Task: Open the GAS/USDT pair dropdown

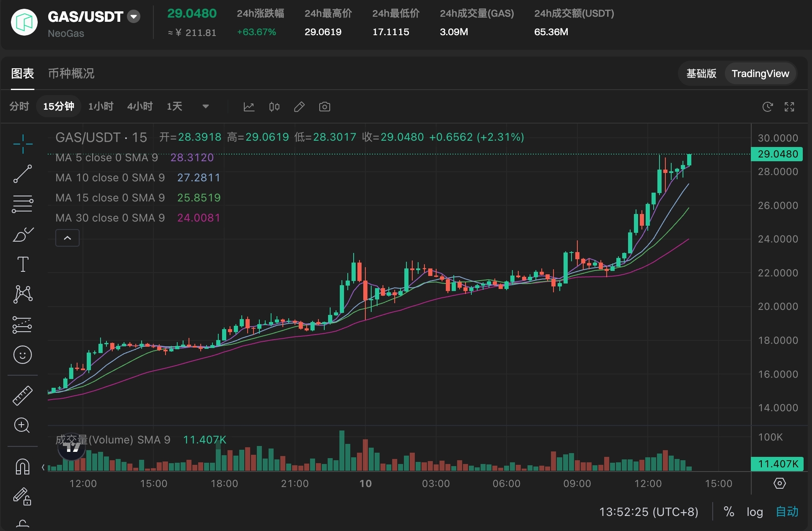Action: coord(134,17)
